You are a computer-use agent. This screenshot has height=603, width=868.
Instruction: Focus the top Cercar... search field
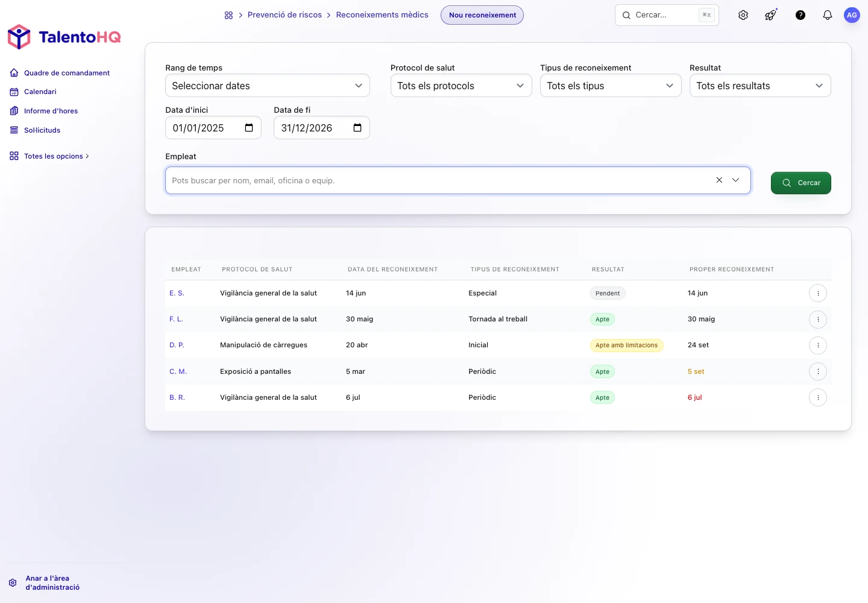tap(667, 15)
